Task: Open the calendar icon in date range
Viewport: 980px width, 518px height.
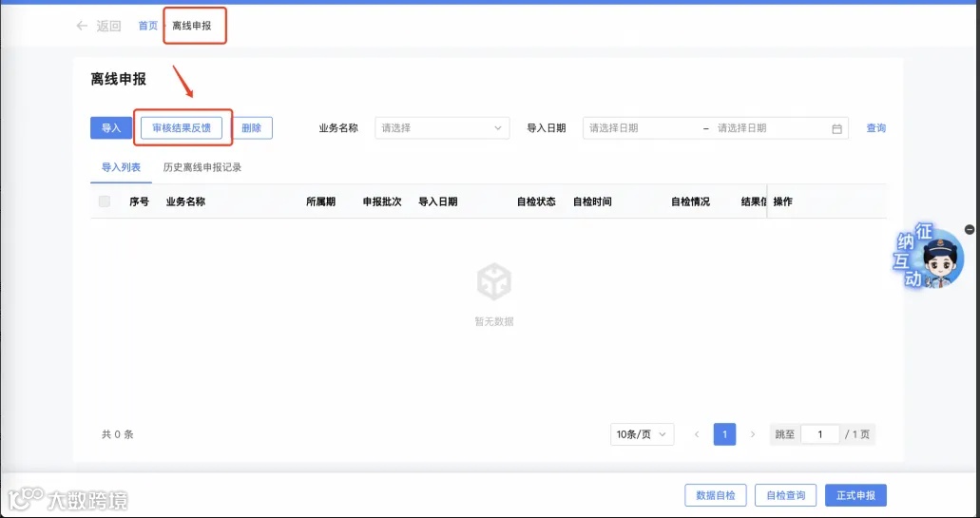Action: click(836, 128)
